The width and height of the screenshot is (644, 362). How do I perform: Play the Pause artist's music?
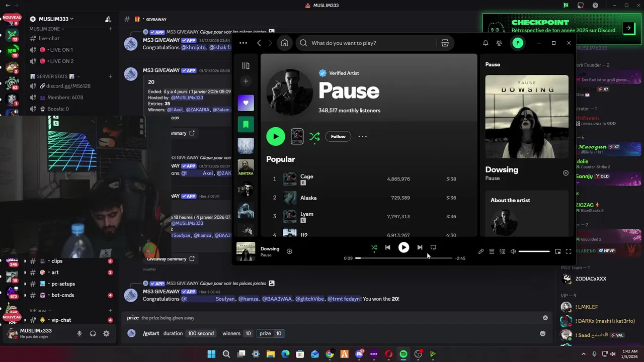click(276, 136)
